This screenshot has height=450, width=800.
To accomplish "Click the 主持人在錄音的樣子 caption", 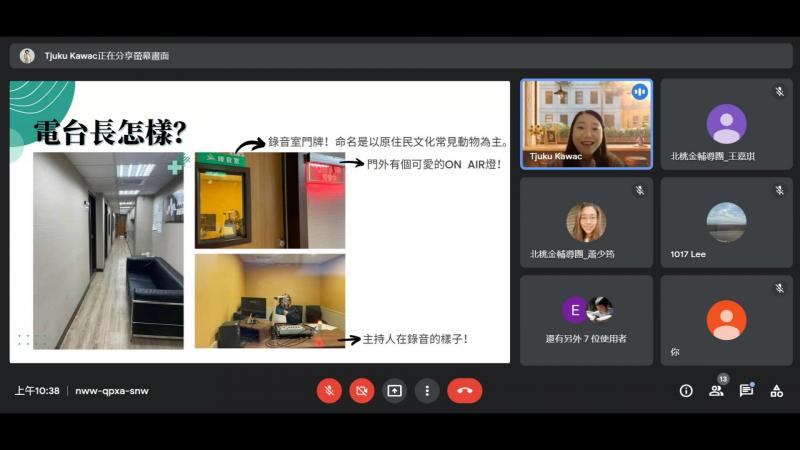I will (415, 339).
